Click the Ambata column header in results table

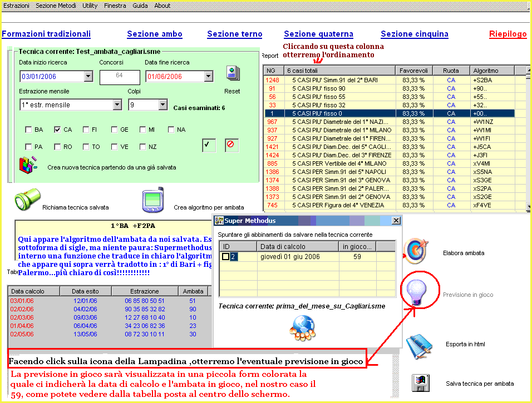pos(193,291)
